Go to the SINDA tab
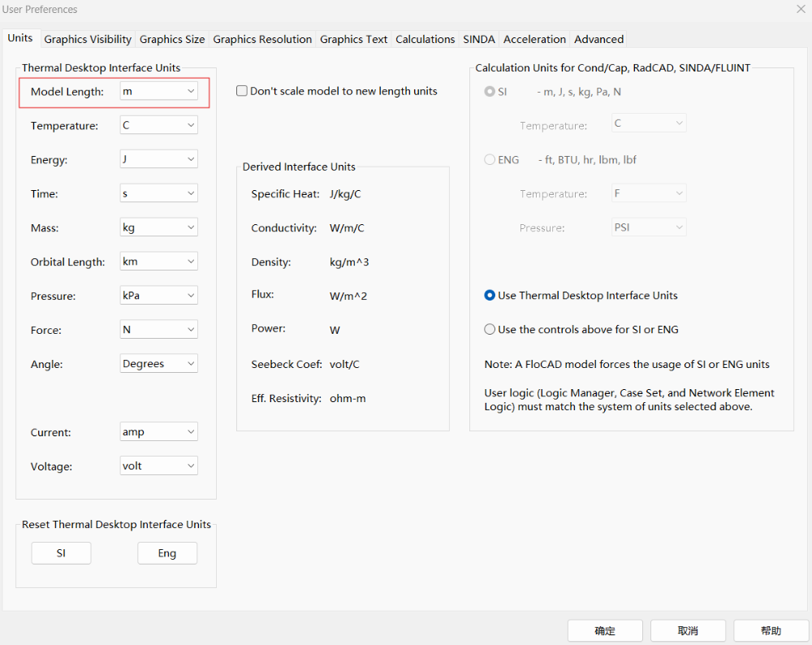The image size is (812, 645). tap(478, 39)
